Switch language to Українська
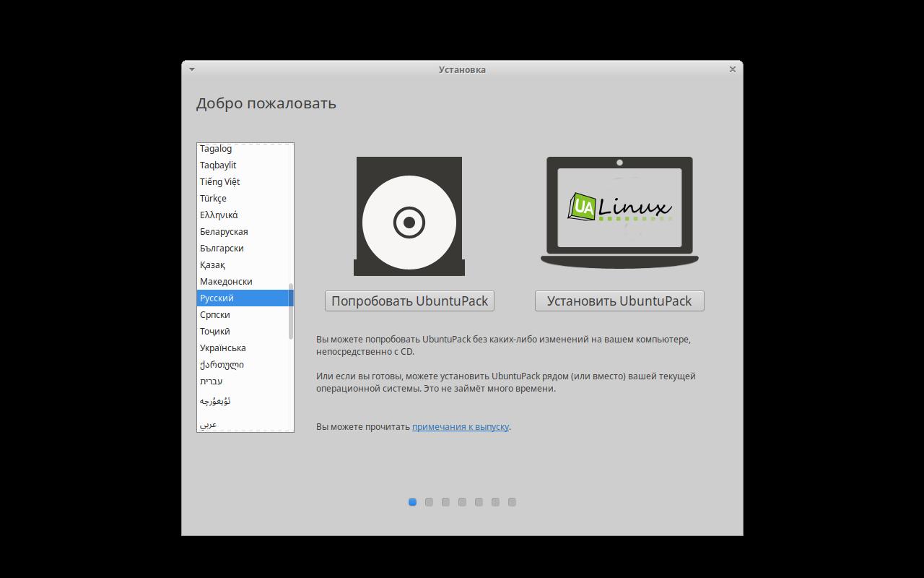The image size is (924, 578). click(x=243, y=348)
